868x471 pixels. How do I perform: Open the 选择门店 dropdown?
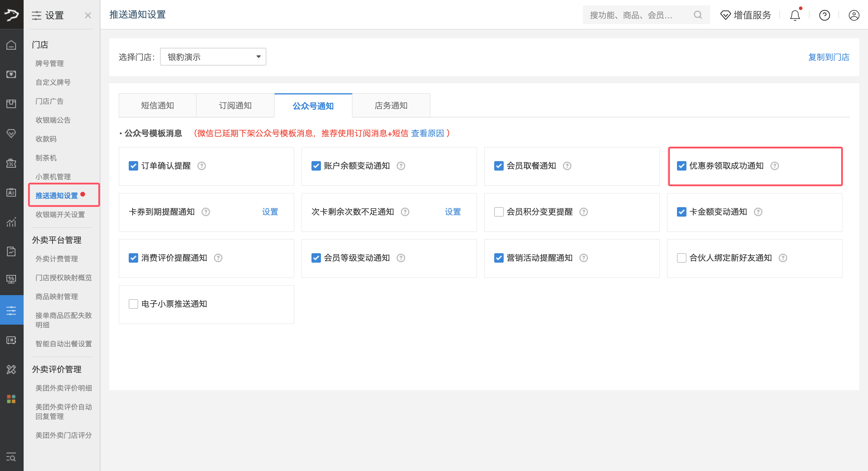coord(213,57)
